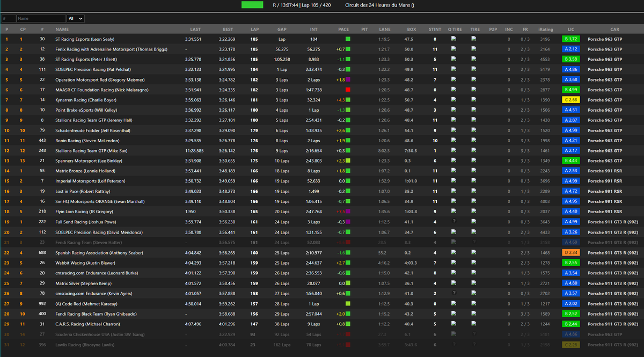
Task: Click the TIRE icon for Lost in Pace
Action: click(x=474, y=192)
